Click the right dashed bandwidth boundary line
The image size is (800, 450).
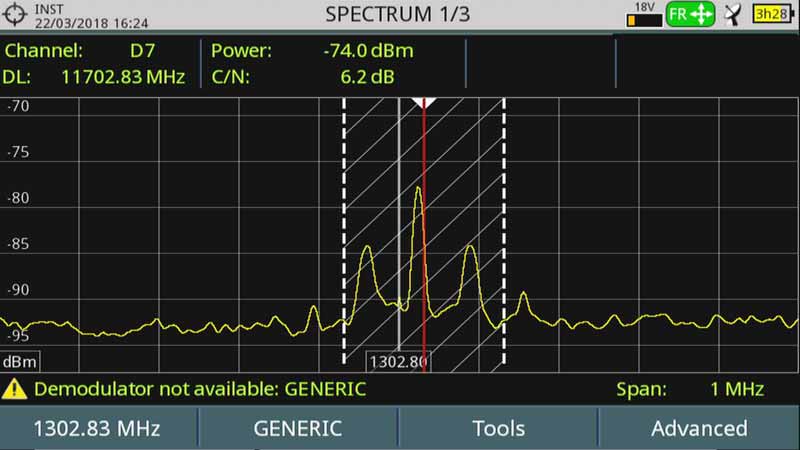pyautogui.click(x=504, y=231)
